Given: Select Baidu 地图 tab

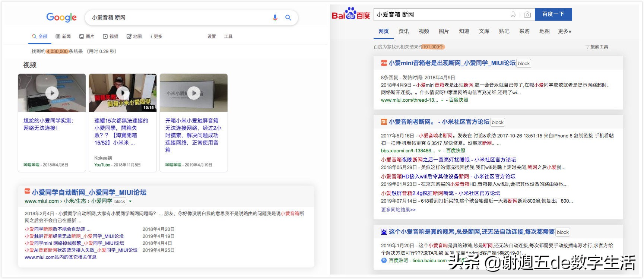Looking at the screenshot, I should point(545,31).
